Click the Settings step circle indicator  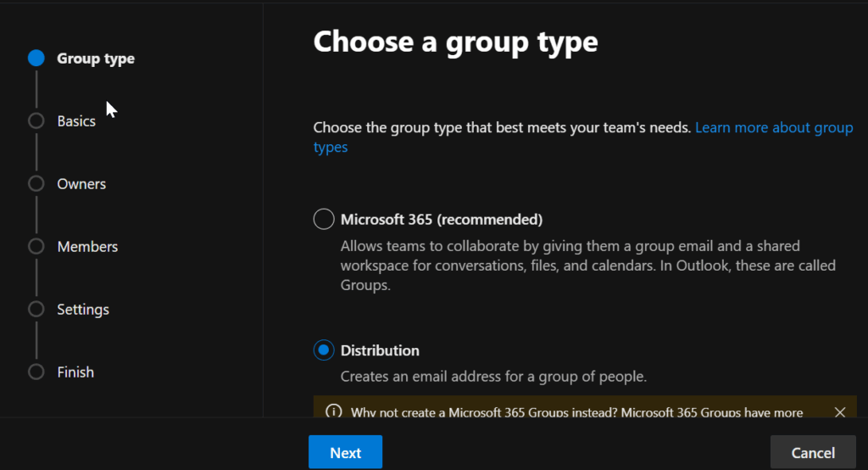[x=36, y=310]
